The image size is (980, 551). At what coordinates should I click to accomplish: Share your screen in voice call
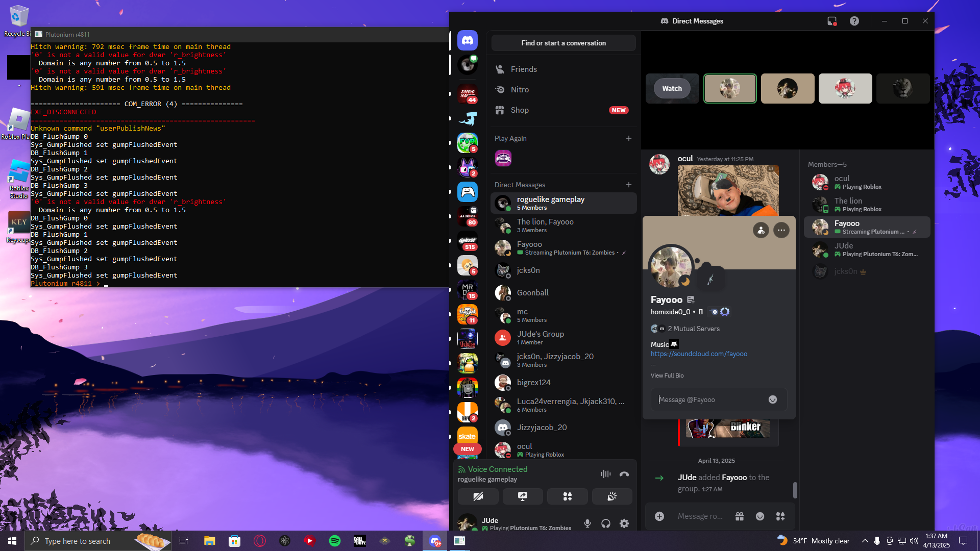(x=523, y=496)
